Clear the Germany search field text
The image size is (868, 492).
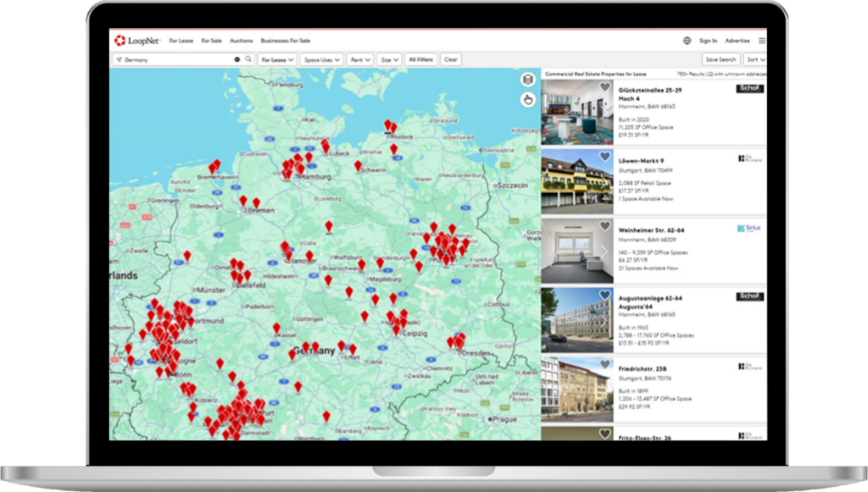coord(237,59)
